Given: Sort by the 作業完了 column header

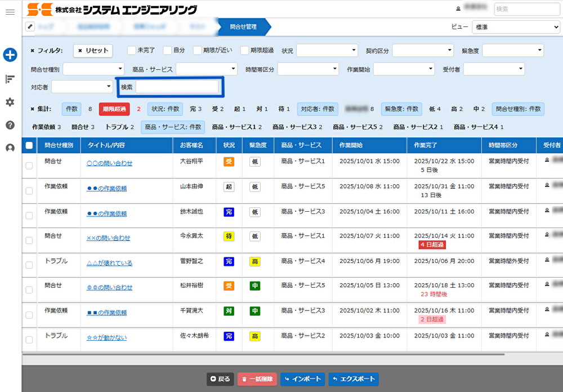Looking at the screenshot, I should [x=425, y=145].
